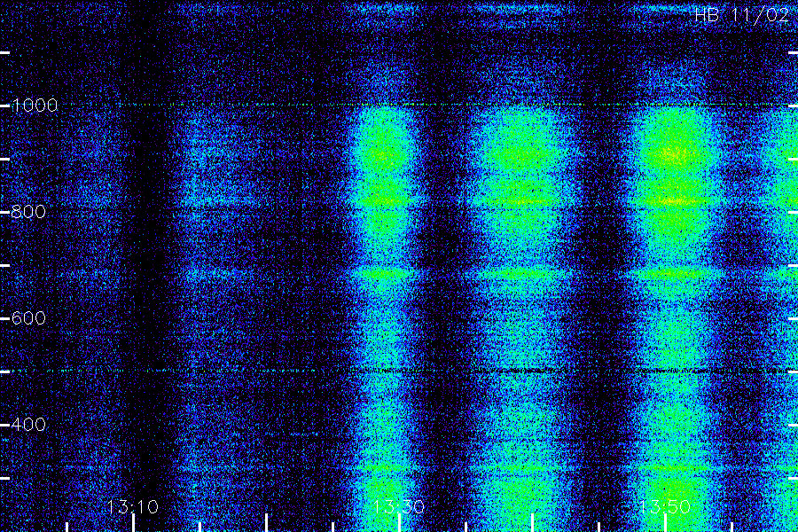This screenshot has height=532, width=798.
Task: Click the tall tick mark beneath 13:30
Action: pos(400,523)
